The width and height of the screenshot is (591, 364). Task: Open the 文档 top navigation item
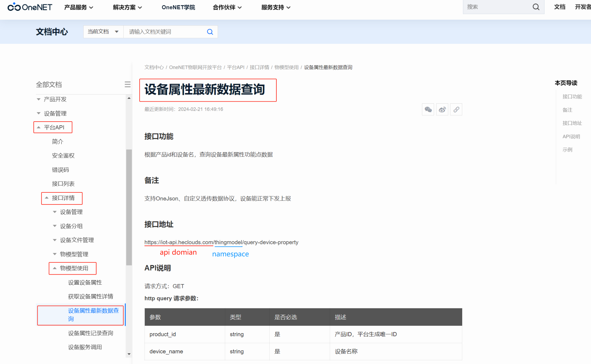tap(560, 7)
